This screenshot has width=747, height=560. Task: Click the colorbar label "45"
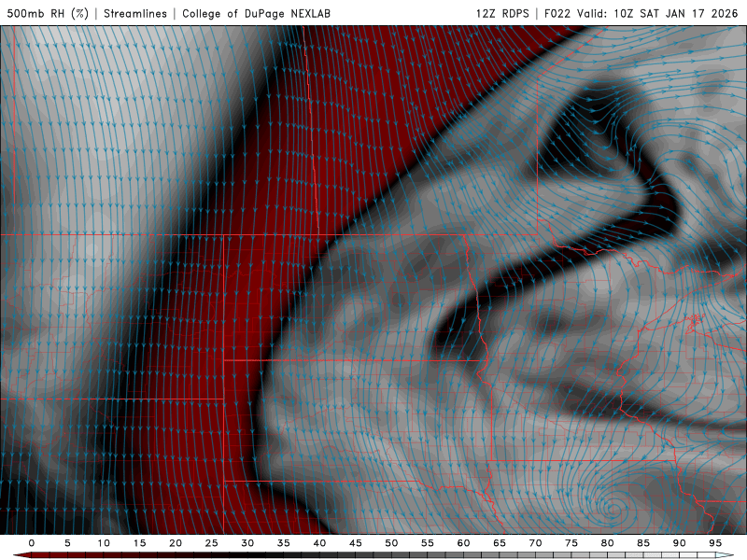356,543
